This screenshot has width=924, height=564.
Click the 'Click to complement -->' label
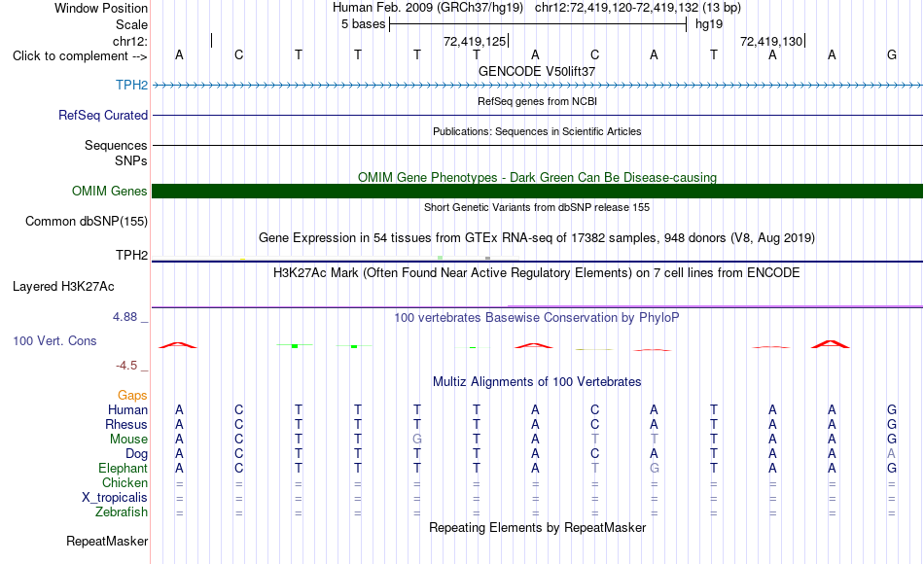click(x=80, y=56)
